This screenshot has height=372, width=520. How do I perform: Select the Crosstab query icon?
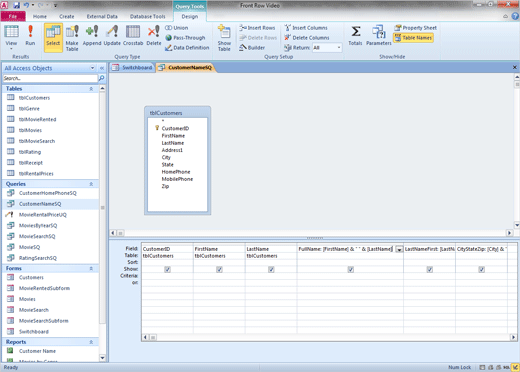tap(133, 36)
